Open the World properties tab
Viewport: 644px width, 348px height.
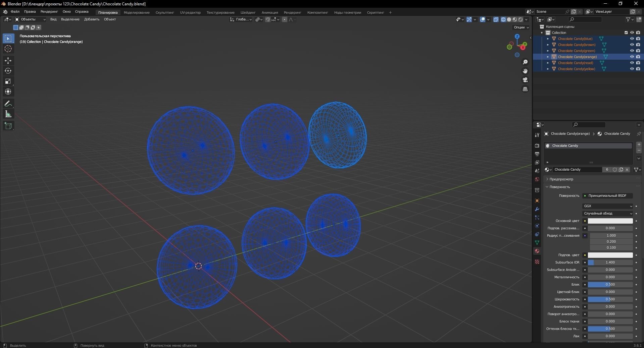tap(537, 179)
